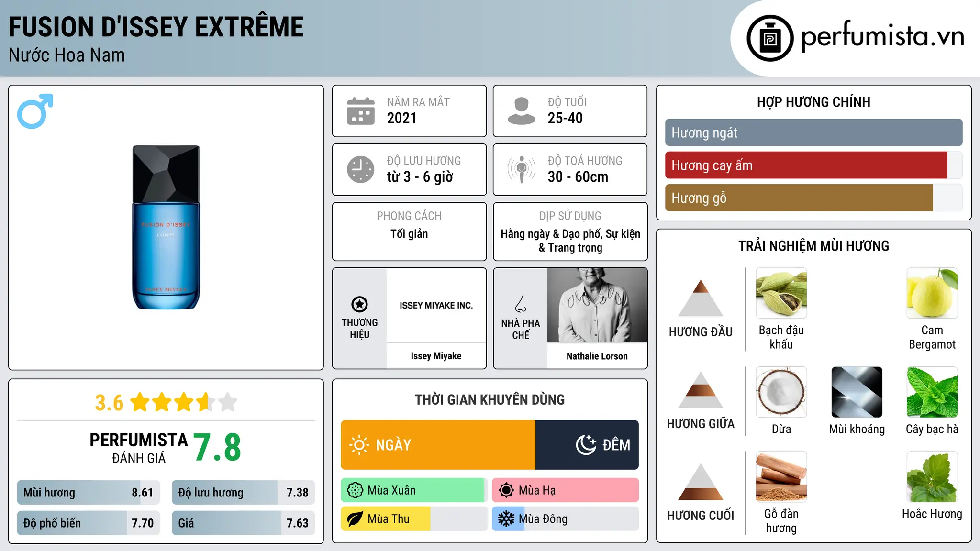Viewport: 980px width, 551px height.
Task: Click the 'Dừa' note label
Action: [781, 429]
